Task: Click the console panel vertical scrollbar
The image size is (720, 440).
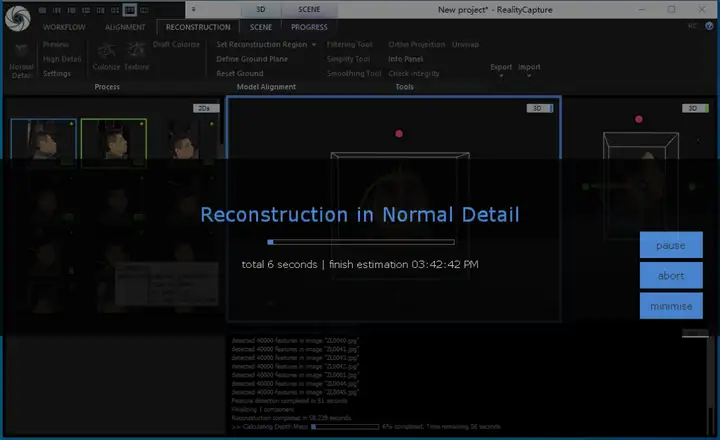Action: [x=711, y=385]
